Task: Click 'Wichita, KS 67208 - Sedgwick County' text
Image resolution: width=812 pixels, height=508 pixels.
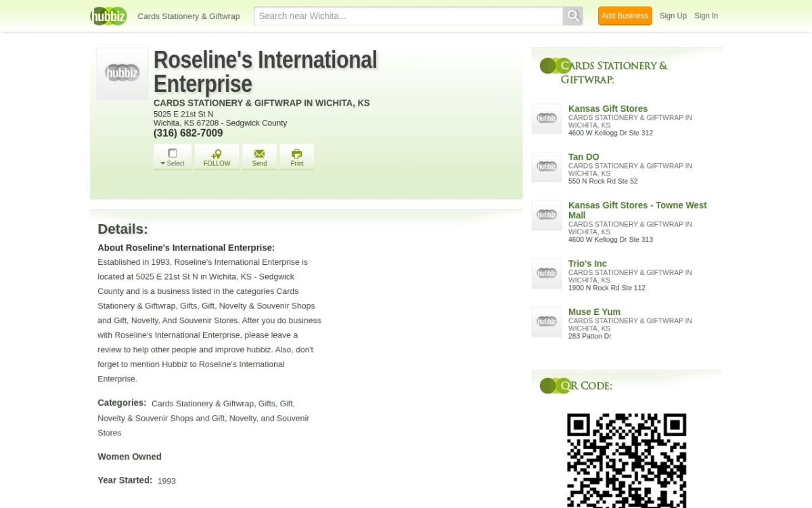Action: click(220, 123)
